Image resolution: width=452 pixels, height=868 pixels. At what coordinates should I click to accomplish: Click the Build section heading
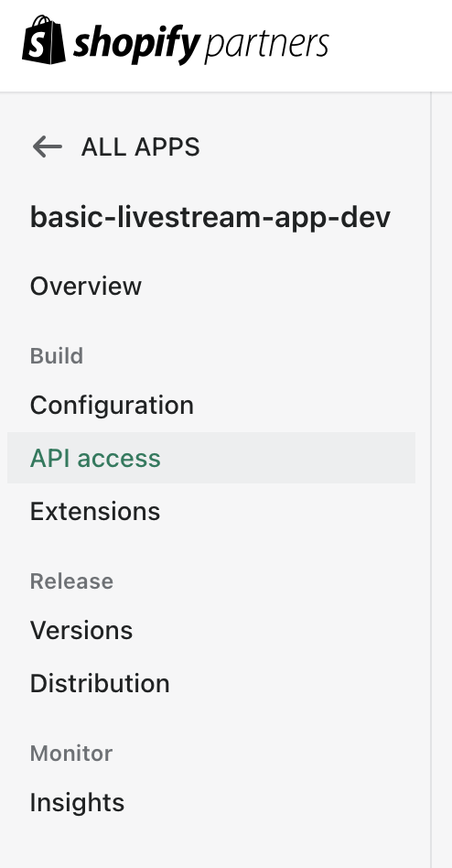point(57,355)
